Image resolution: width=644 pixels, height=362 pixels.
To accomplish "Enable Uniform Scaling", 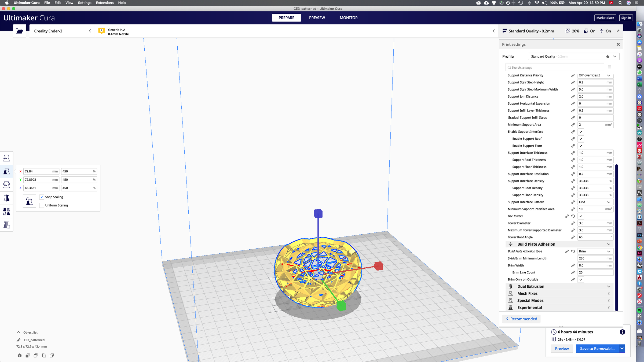I will 42,205.
